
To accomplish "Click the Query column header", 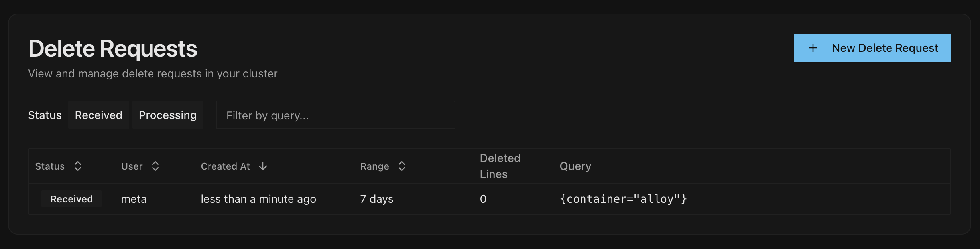I will point(575,166).
